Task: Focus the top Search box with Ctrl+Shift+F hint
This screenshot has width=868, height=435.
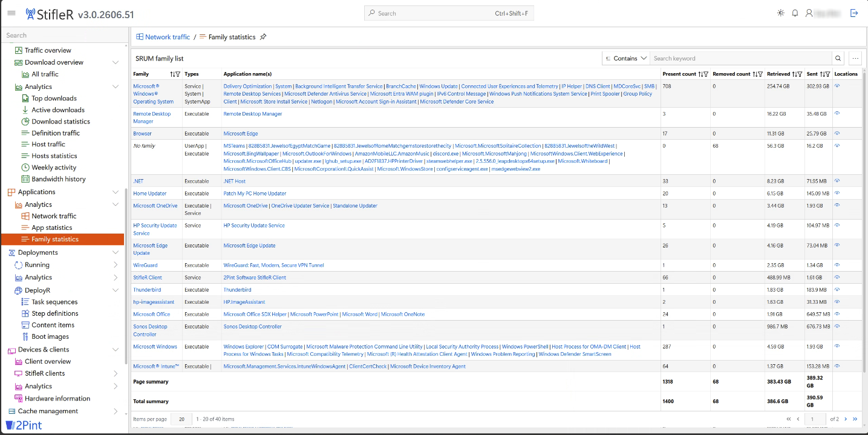Action: [449, 13]
